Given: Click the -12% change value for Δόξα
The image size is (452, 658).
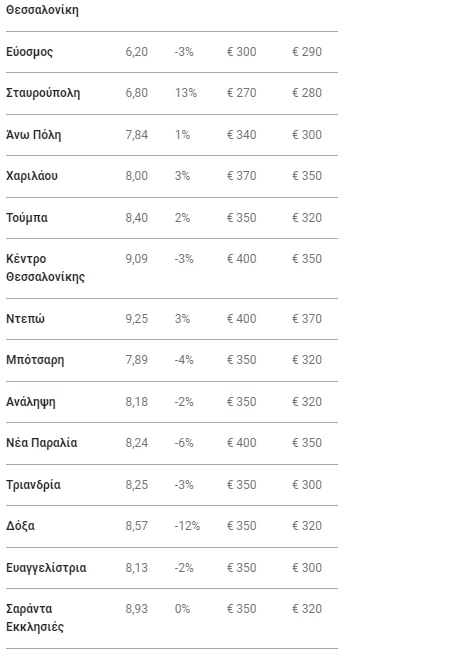Looking at the screenshot, I should [187, 526].
